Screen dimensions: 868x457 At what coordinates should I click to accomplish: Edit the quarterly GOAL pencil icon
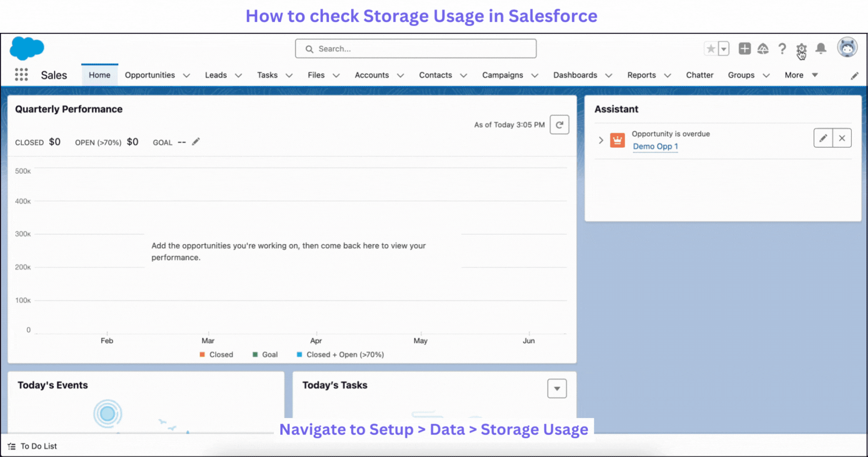point(196,142)
